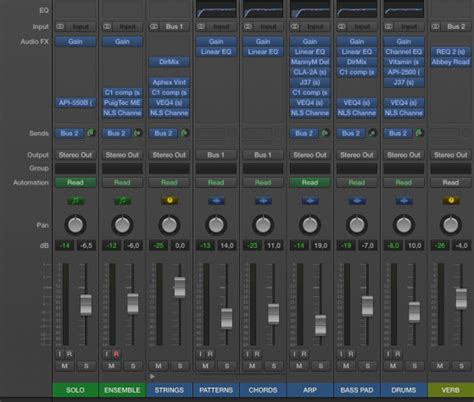
Task: Mute the SOLO channel
Action: click(x=65, y=366)
